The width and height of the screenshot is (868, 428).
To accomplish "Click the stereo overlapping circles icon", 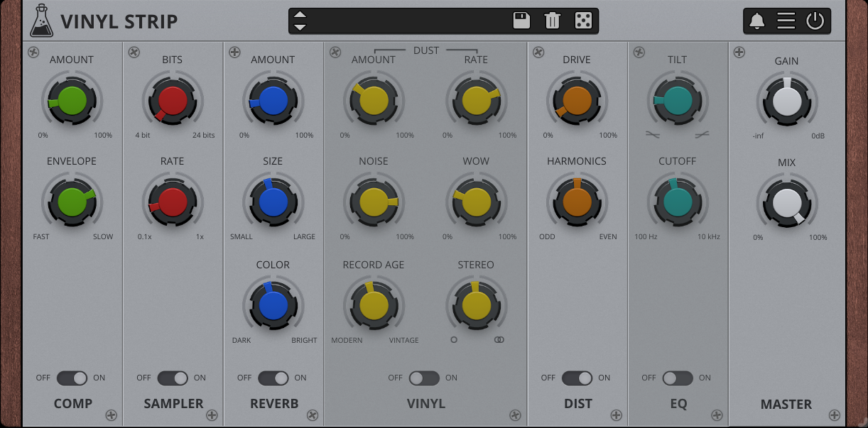I will [x=499, y=340].
